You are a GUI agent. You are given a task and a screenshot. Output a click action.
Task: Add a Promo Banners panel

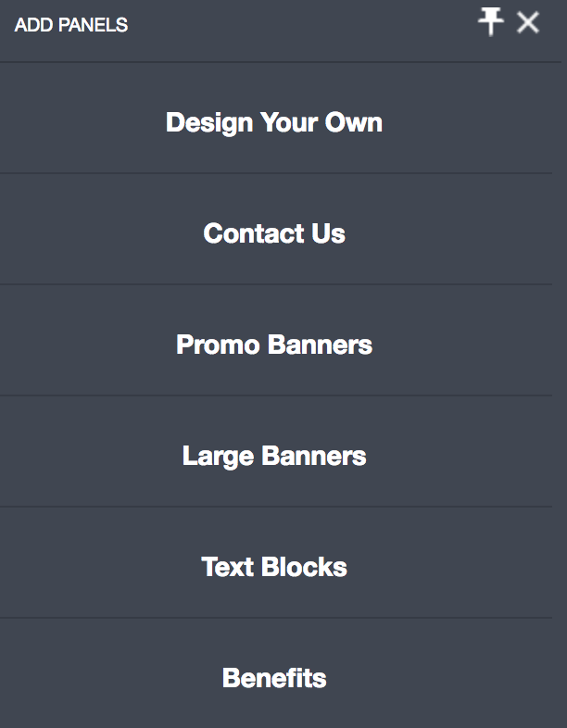coord(274,345)
